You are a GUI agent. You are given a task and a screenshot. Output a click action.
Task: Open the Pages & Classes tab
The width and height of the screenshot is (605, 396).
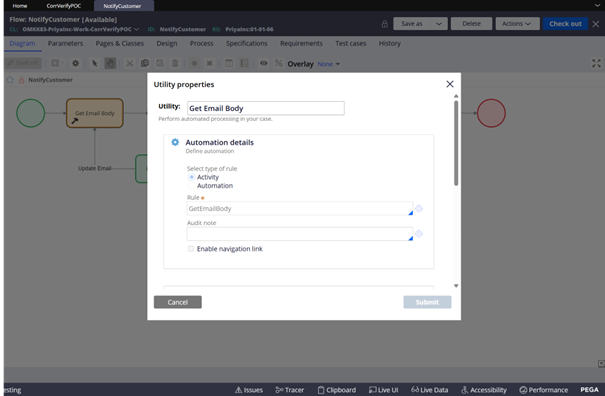(120, 43)
